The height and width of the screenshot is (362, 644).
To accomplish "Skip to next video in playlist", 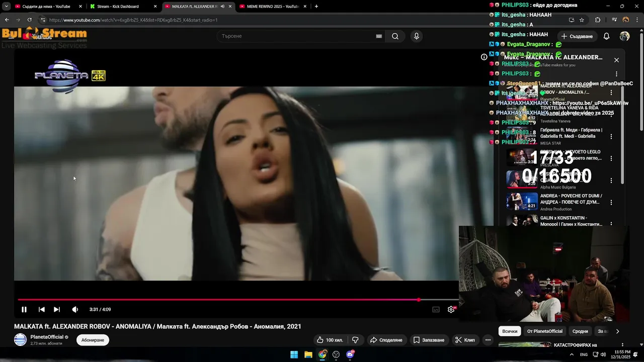I will coord(57,310).
